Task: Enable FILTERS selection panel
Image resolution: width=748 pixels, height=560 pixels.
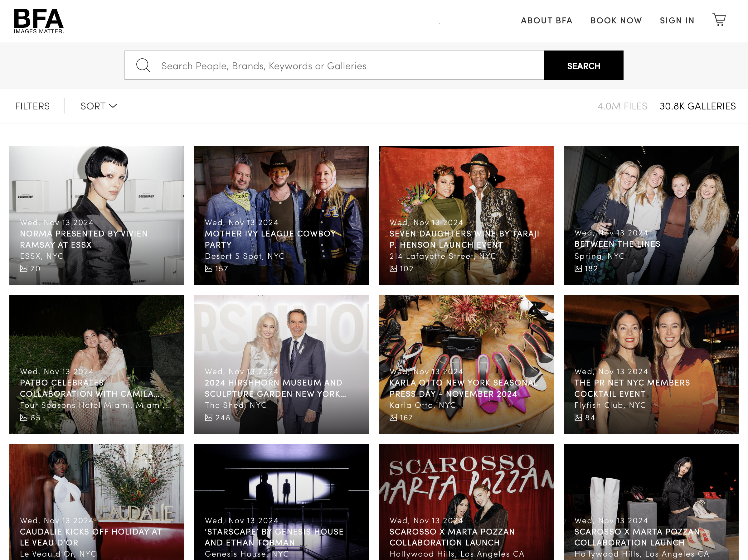Action: point(32,106)
